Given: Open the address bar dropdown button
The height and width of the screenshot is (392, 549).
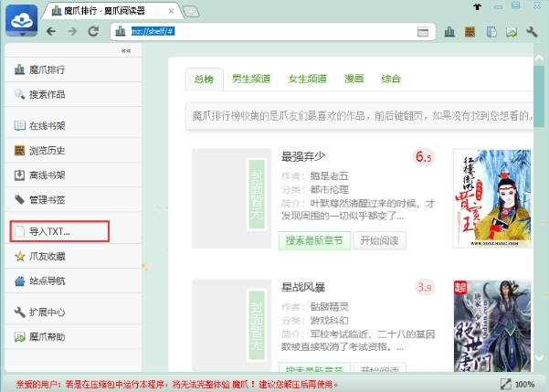Looking at the screenshot, I should coord(422,31).
